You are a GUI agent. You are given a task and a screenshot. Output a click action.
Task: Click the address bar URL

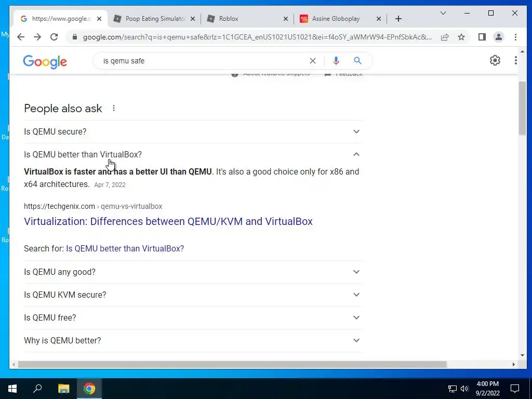(257, 37)
